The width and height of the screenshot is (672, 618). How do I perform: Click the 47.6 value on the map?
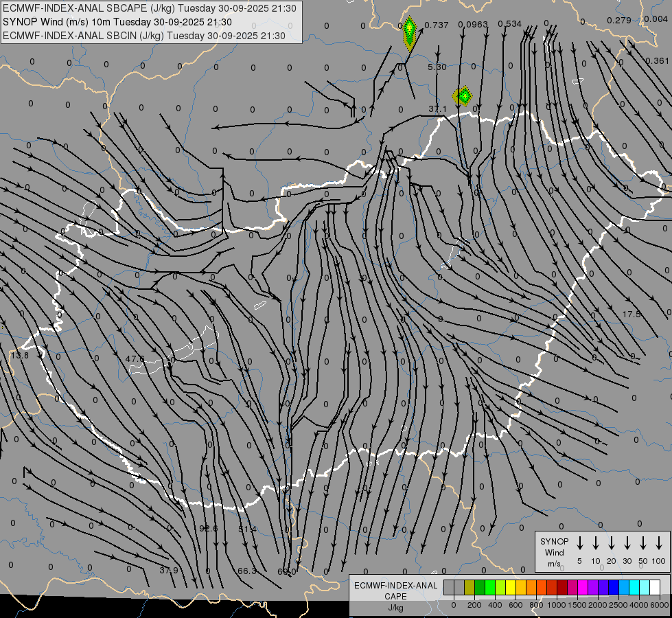(135, 358)
